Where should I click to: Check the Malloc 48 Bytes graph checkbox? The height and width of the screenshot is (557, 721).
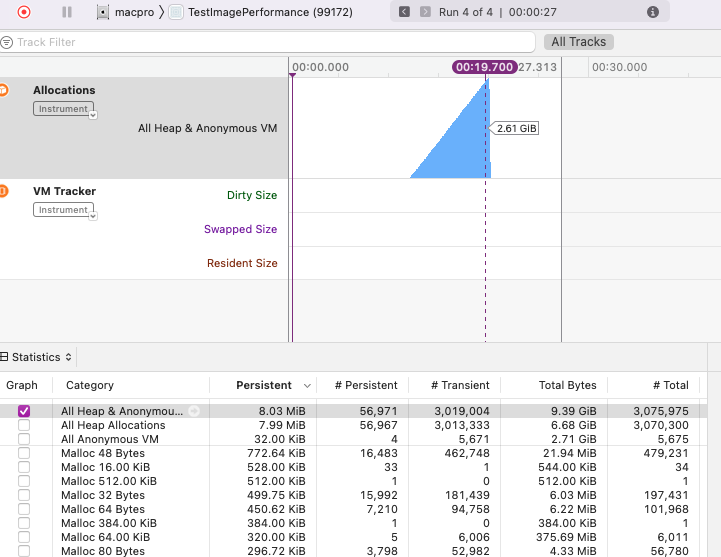tap(24, 453)
